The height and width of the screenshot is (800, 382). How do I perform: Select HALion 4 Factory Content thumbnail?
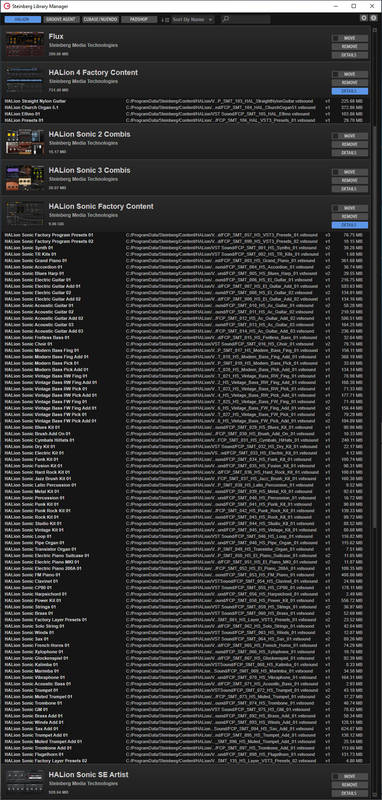25,80
